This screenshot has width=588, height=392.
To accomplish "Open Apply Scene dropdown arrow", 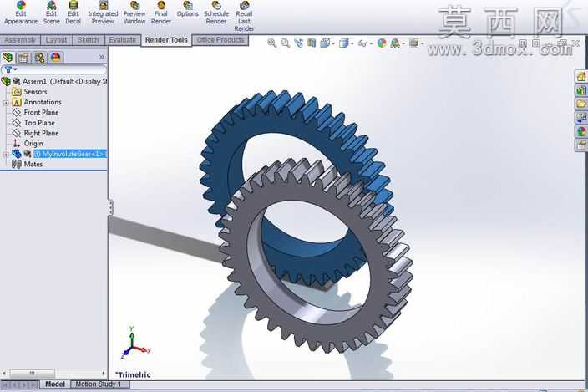I will pos(403,44).
